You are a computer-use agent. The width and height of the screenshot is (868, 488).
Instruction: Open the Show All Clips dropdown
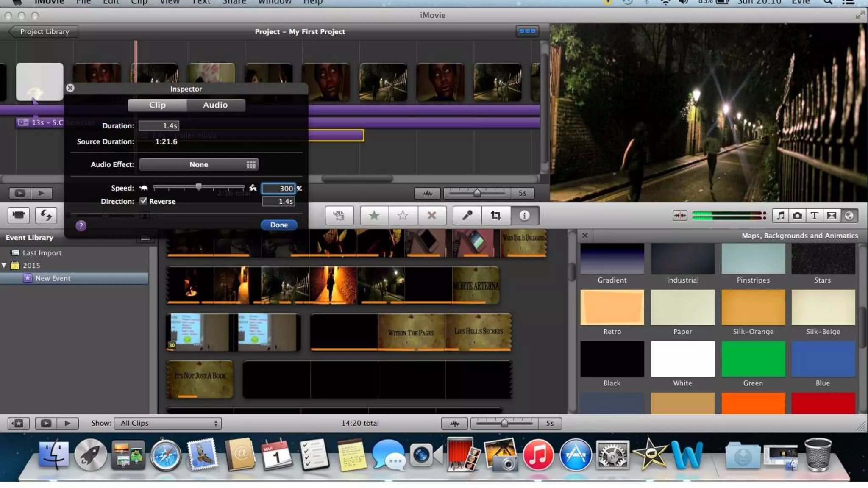tap(168, 423)
